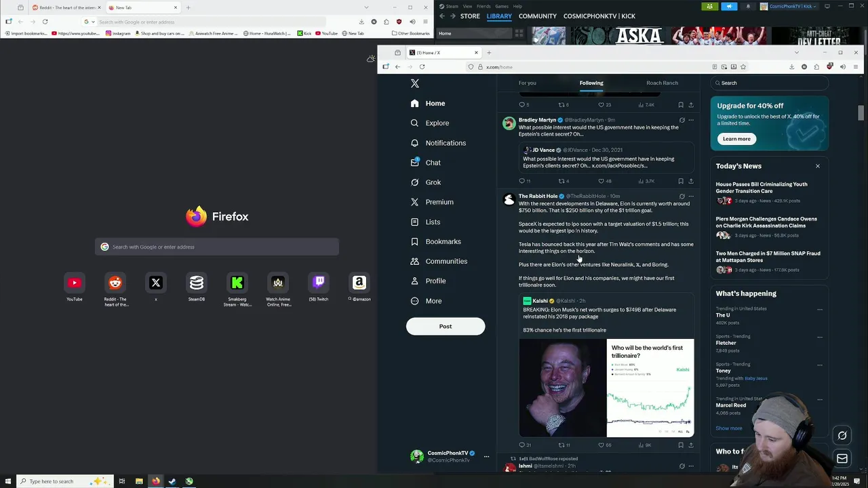Bookmark Bradley Martyn's post

point(681,181)
